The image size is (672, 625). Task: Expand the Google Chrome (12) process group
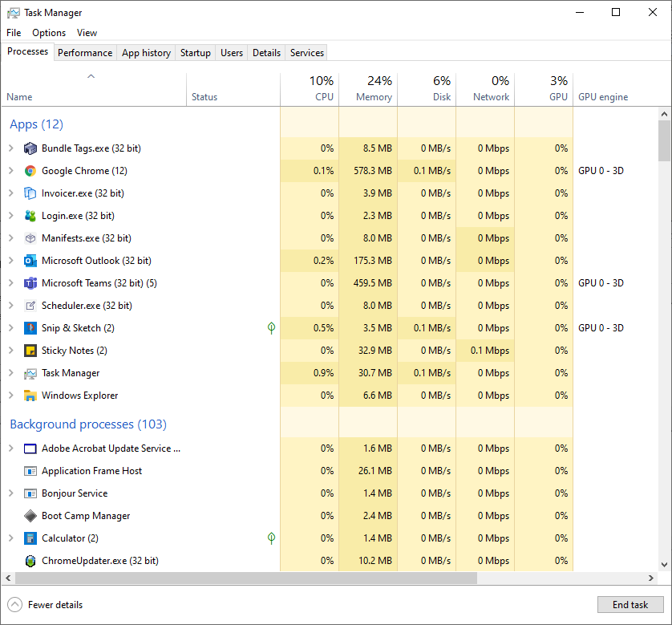pyautogui.click(x=11, y=171)
